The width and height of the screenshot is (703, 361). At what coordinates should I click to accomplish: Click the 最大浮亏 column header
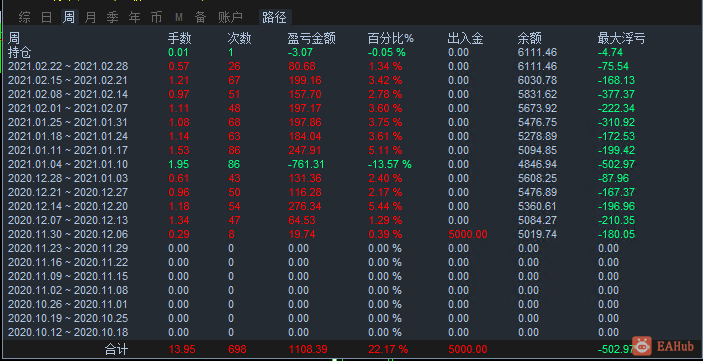tap(621, 39)
